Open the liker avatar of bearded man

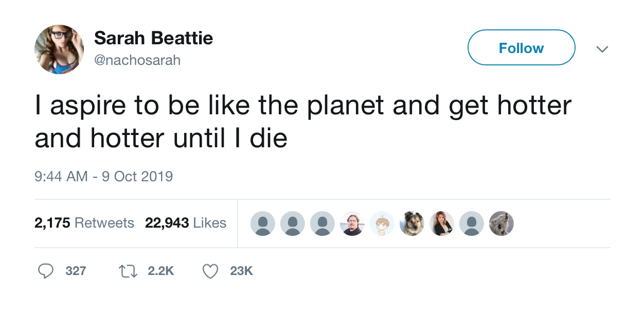(352, 224)
